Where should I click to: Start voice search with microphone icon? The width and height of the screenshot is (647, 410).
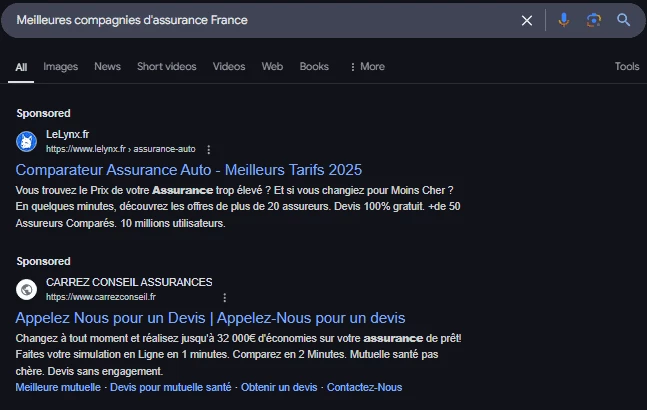tap(564, 20)
